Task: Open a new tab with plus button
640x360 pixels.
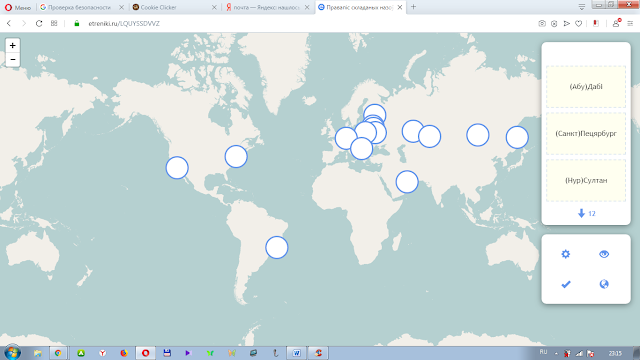Action: tap(413, 7)
